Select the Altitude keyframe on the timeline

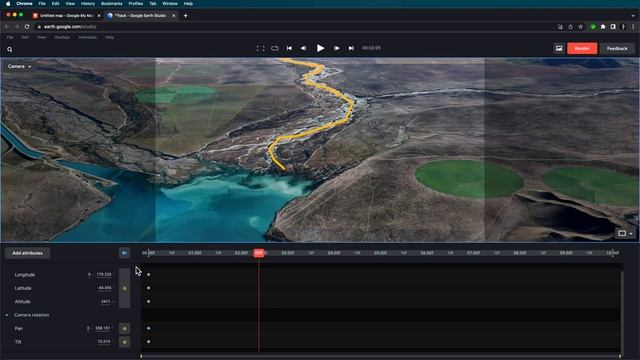click(x=149, y=302)
